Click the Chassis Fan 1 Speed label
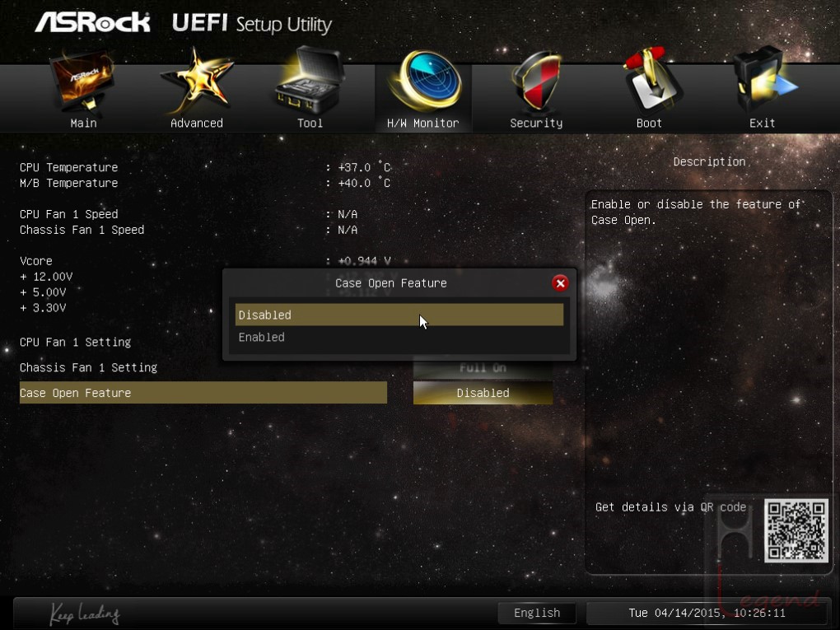 [x=82, y=230]
